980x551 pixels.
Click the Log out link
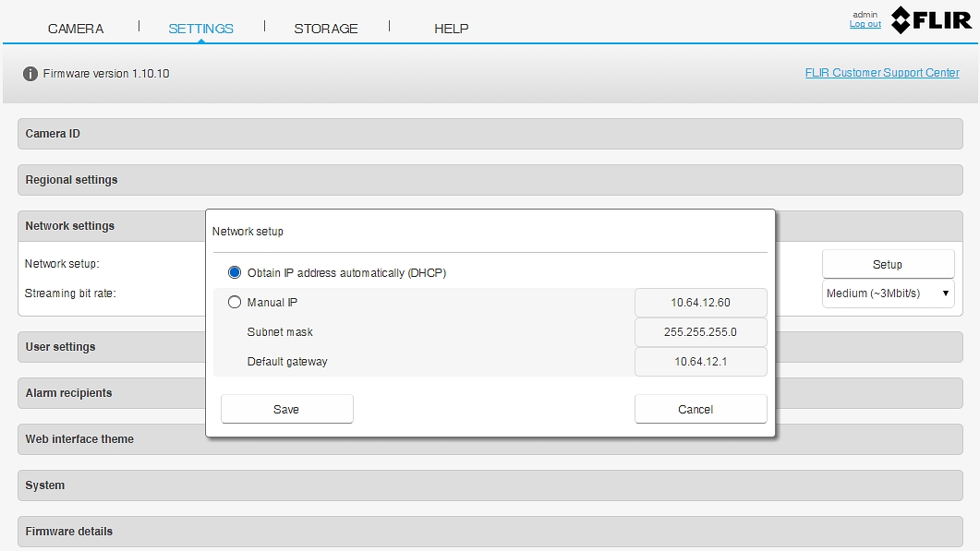[x=865, y=24]
